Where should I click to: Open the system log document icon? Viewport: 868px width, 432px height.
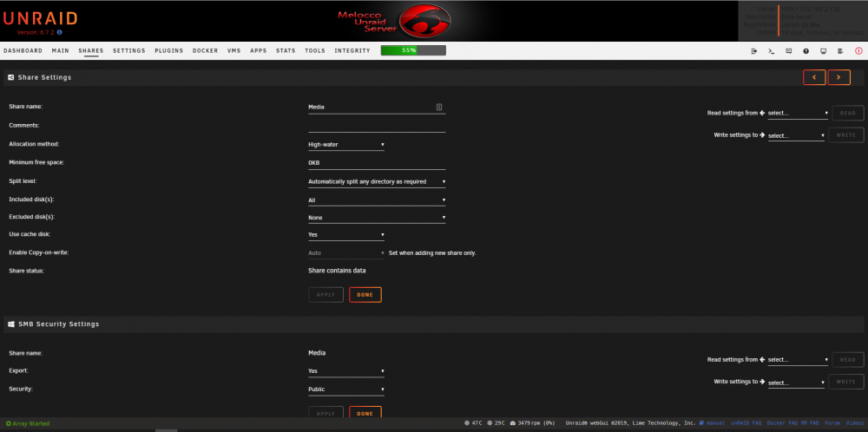pos(840,51)
